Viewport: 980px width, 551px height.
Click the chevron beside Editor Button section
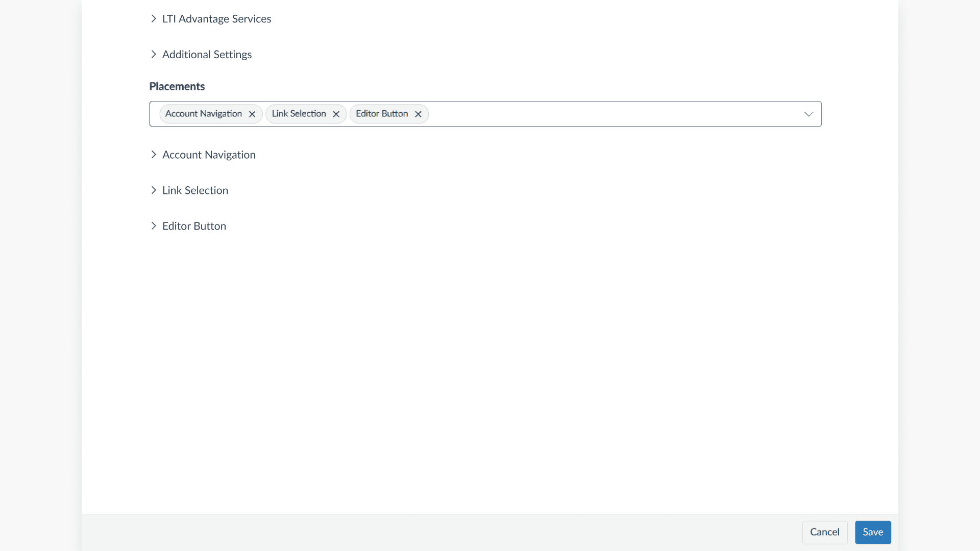[x=154, y=226]
